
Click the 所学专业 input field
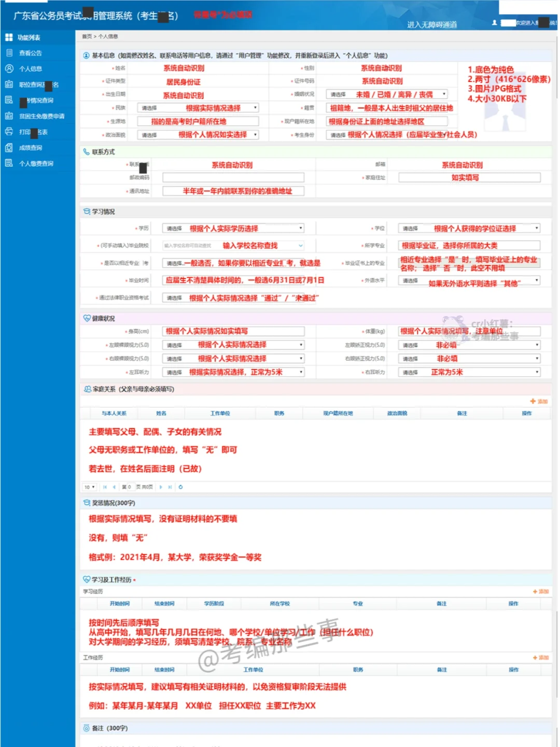pos(469,245)
